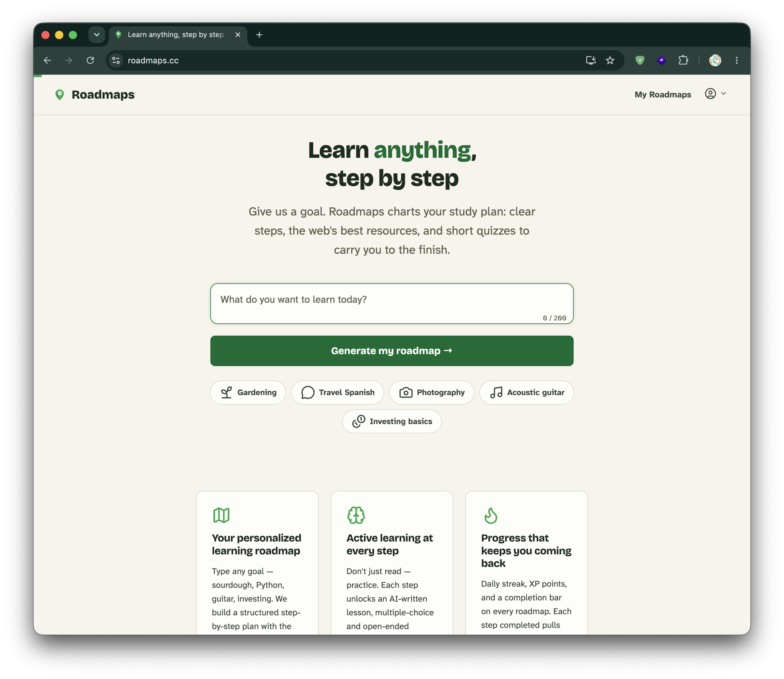
Task: Open My Roadmaps page
Action: 662,94
